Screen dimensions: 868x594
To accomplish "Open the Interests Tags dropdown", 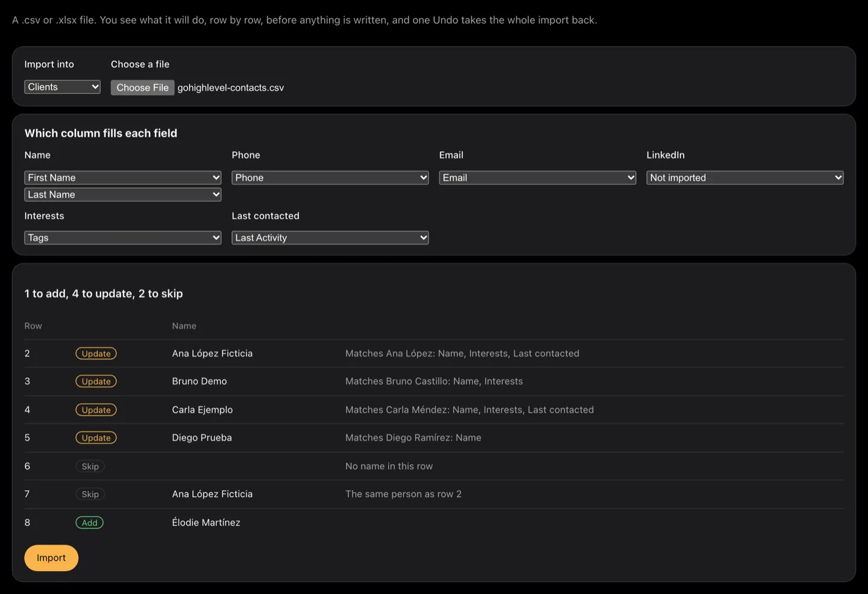I will 123,238.
